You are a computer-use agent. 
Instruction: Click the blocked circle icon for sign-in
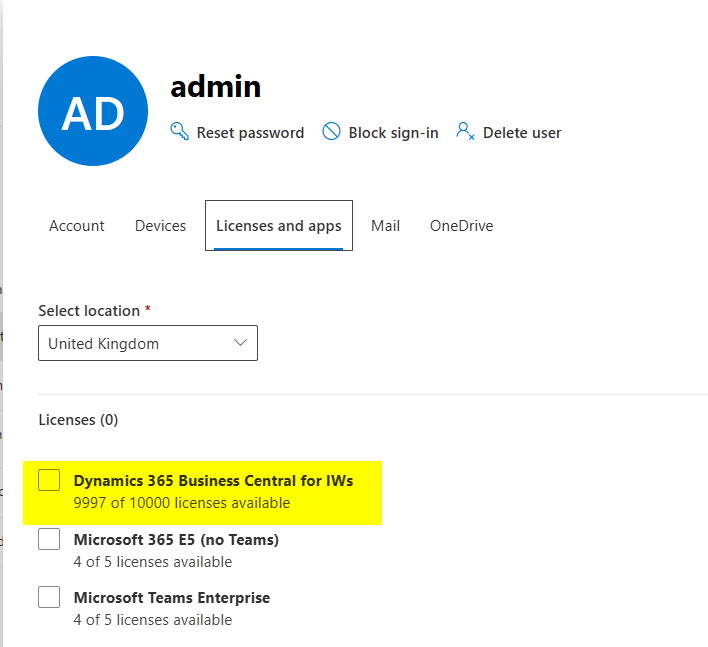tap(331, 132)
